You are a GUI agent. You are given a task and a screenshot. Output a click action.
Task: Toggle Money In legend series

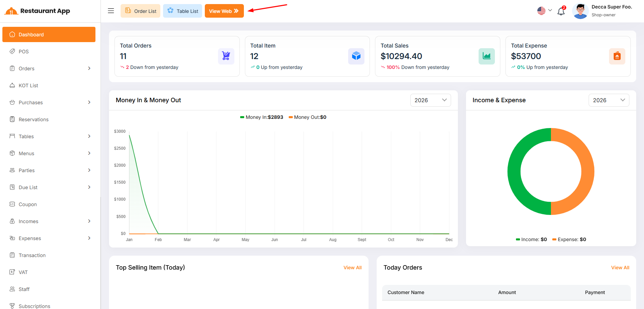[x=262, y=117]
